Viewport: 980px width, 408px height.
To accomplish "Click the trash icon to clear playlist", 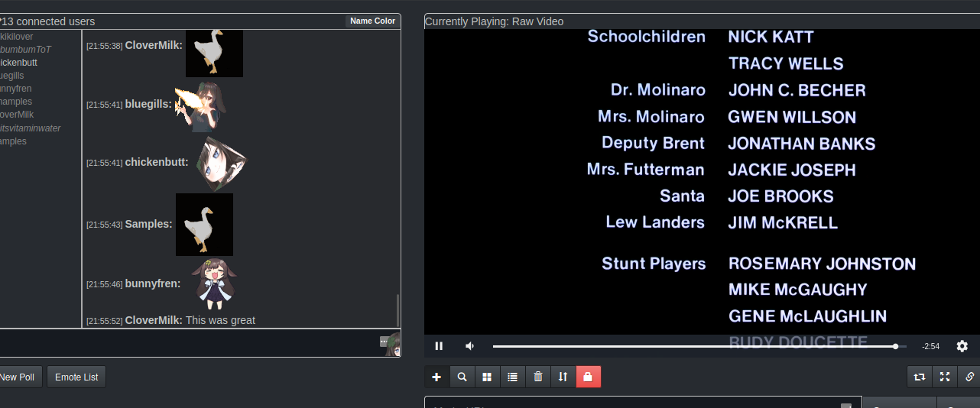I will (x=537, y=377).
